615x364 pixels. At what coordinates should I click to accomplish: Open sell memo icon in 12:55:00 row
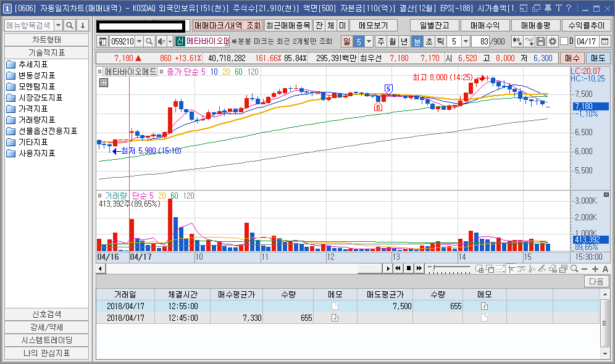[x=484, y=306]
